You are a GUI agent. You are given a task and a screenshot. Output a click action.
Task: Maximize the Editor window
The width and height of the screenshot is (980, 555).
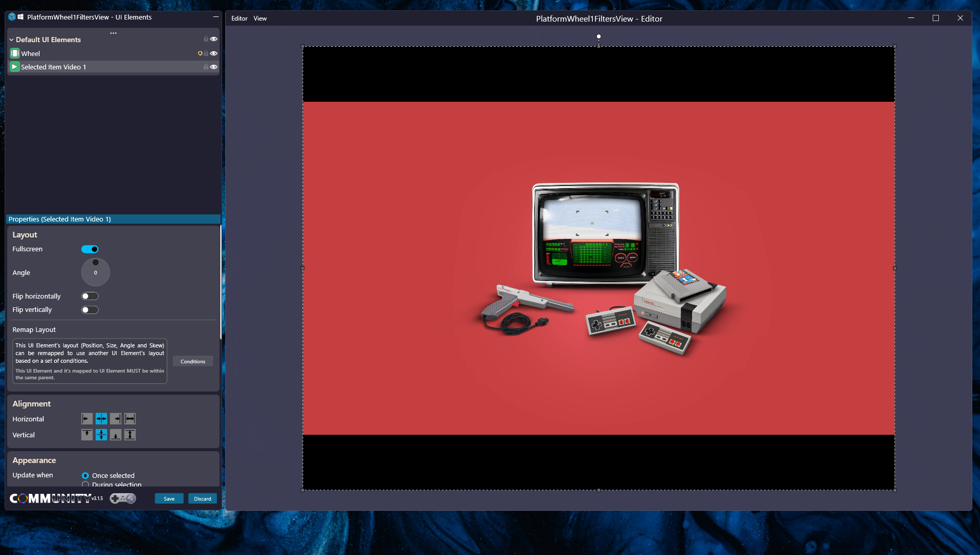coord(936,18)
